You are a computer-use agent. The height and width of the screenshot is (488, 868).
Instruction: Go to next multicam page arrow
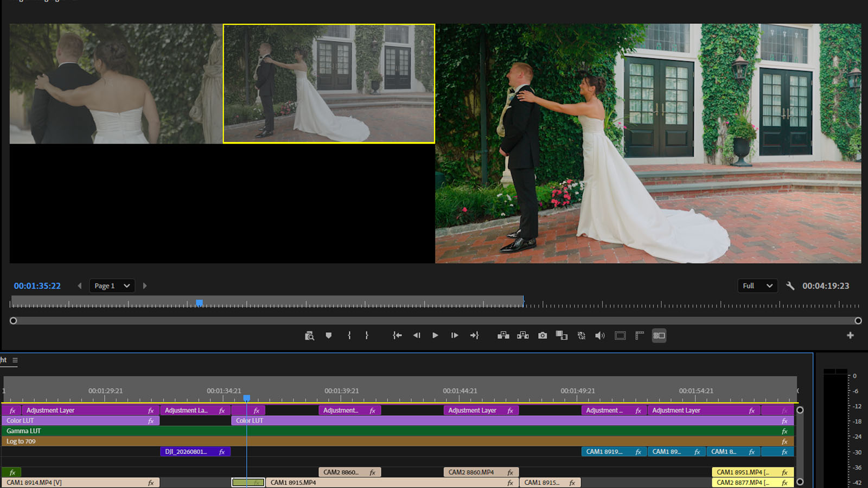(x=145, y=286)
